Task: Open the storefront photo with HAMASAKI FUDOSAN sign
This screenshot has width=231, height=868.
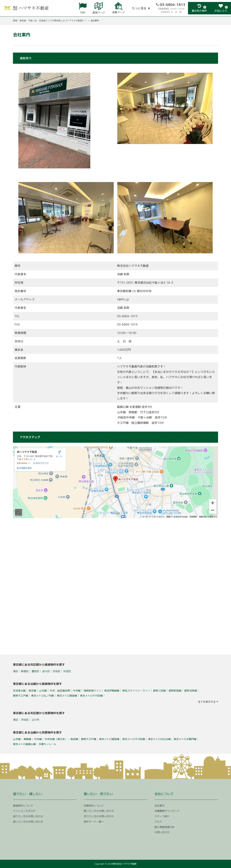Action: click(x=54, y=121)
